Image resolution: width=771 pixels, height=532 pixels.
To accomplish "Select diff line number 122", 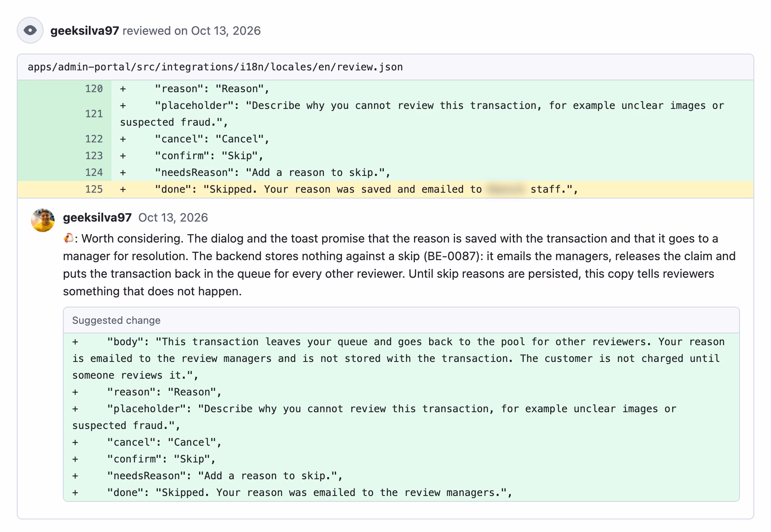I will pyautogui.click(x=94, y=139).
